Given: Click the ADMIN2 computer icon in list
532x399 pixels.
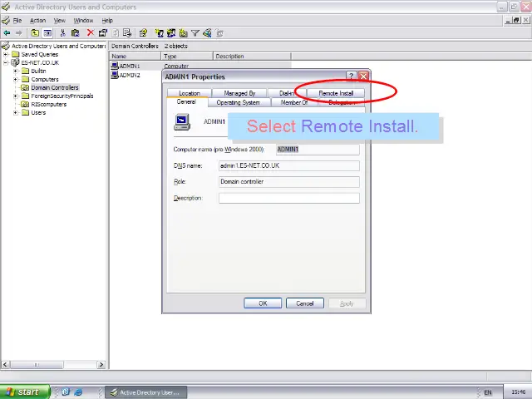Looking at the screenshot, I should 115,75.
